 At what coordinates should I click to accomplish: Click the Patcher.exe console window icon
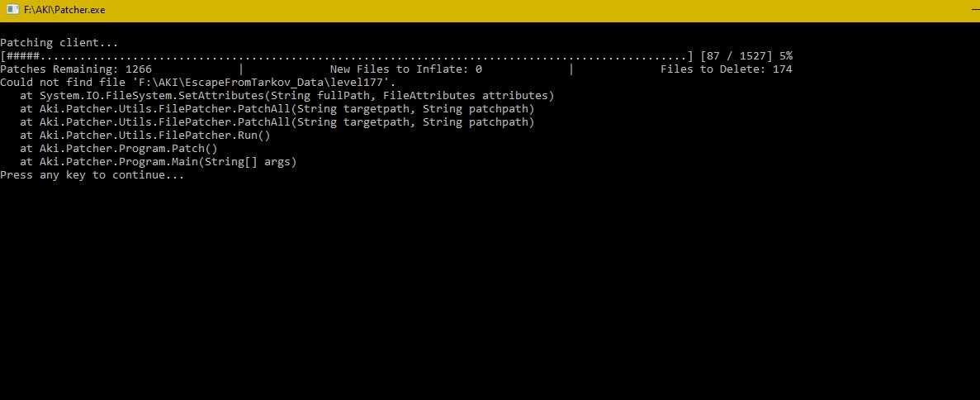click(x=12, y=10)
